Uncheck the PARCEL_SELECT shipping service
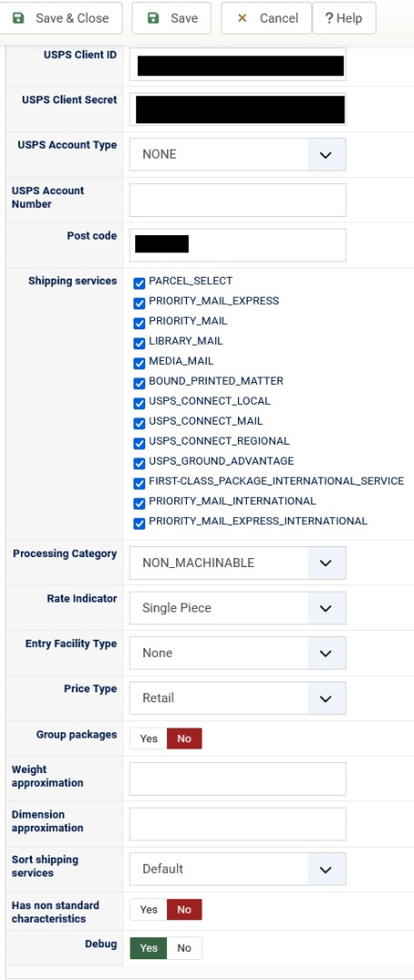The height and width of the screenshot is (980, 414). click(x=140, y=284)
